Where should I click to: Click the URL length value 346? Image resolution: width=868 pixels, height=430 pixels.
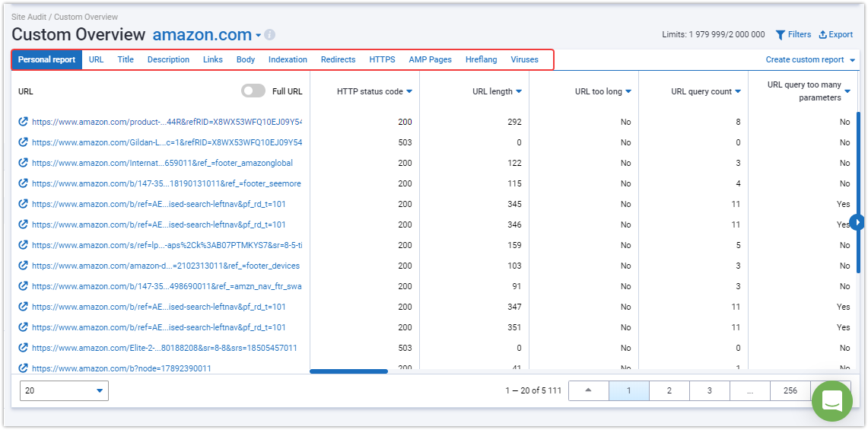tap(515, 225)
